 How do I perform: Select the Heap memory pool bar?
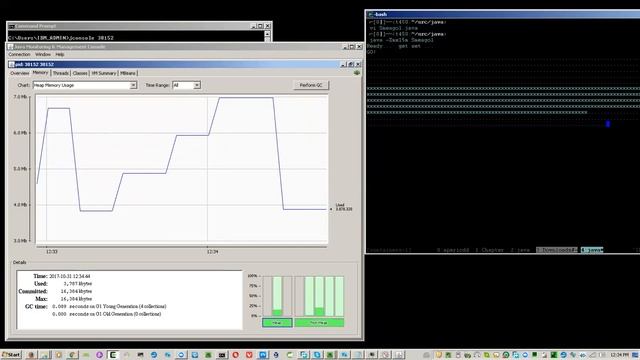coord(277,296)
